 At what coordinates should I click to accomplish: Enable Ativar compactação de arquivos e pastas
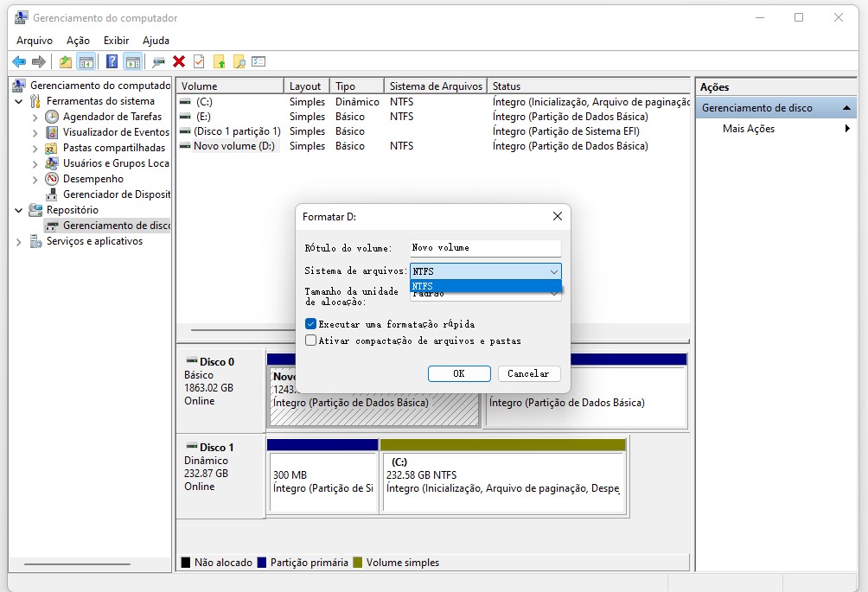pyautogui.click(x=311, y=341)
